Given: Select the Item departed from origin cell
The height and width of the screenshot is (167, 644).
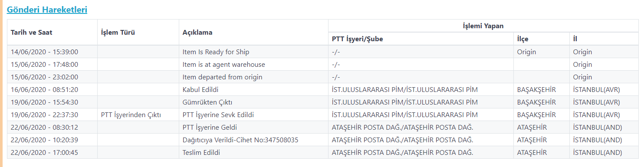Looking at the screenshot, I should [253, 77].
